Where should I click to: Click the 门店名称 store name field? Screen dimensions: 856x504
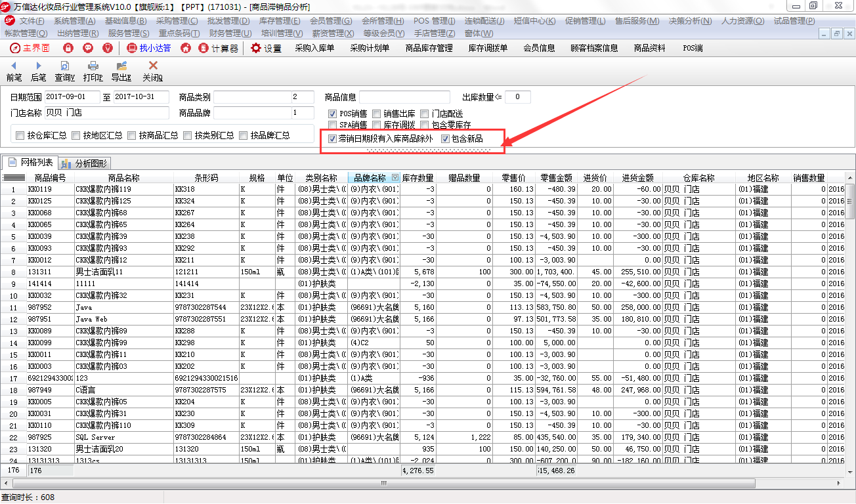[x=107, y=113]
